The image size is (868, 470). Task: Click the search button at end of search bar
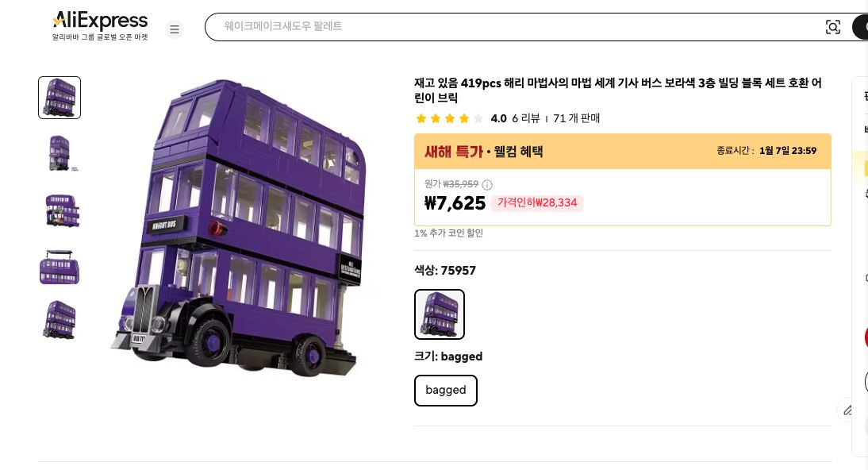[864, 26]
